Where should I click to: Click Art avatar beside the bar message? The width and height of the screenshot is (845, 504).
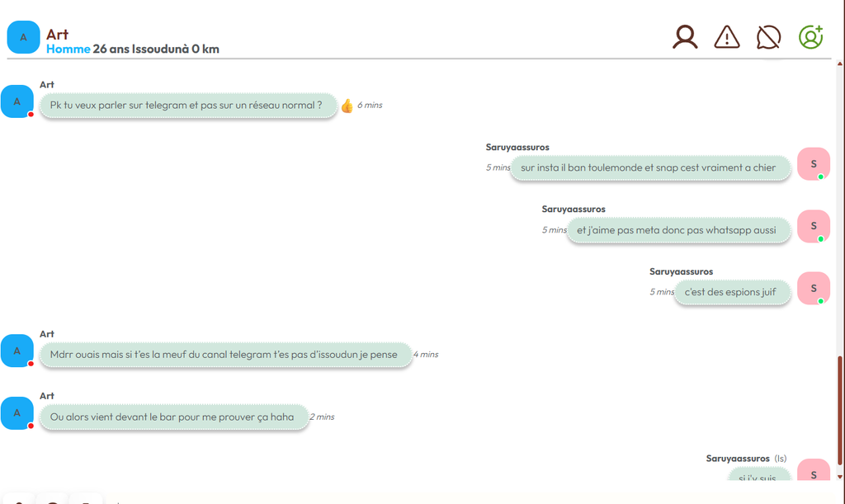click(17, 413)
